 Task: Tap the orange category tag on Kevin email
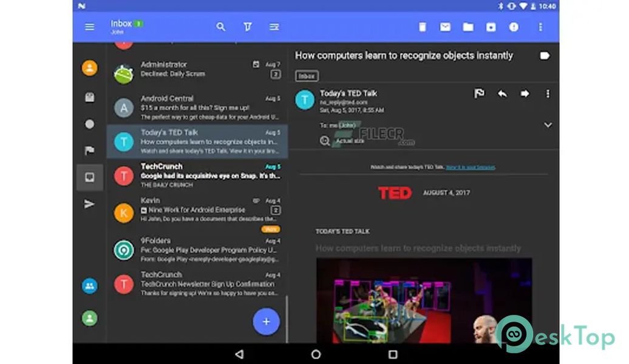(x=271, y=229)
